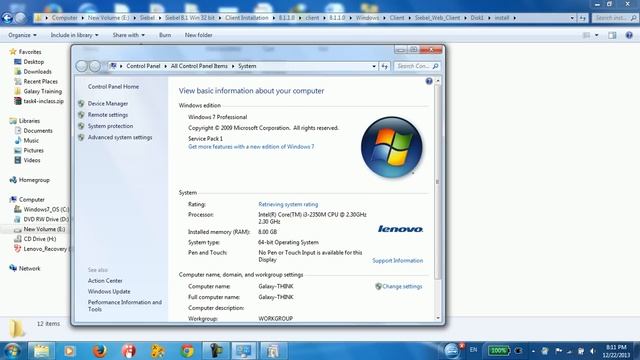This screenshot has width=640, height=360.
Task: Open Include in library dropdown
Action: click(74, 35)
